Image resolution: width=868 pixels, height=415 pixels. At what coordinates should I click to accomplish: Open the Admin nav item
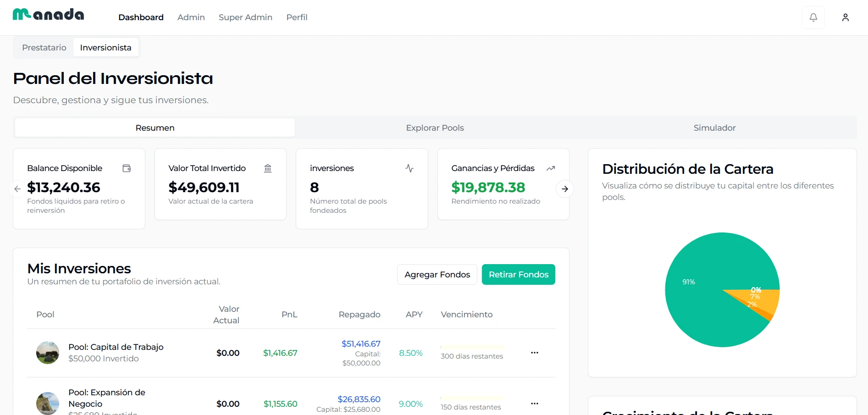pos(191,17)
